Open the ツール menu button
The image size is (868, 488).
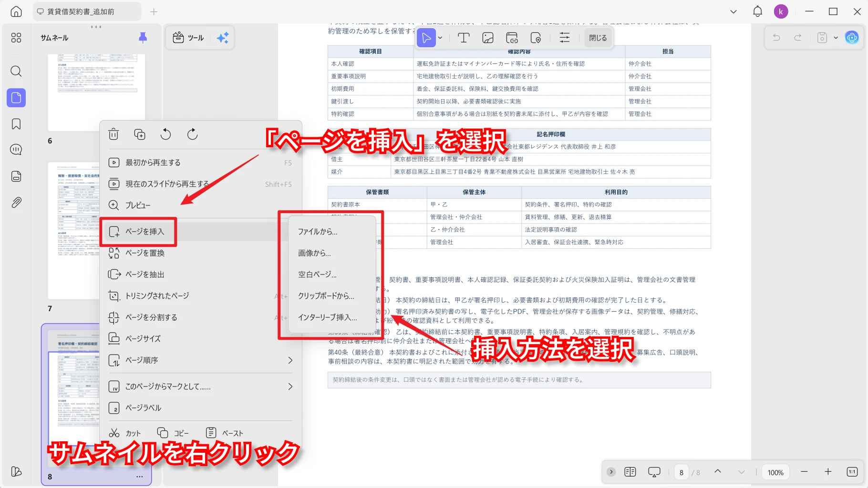[x=188, y=38]
